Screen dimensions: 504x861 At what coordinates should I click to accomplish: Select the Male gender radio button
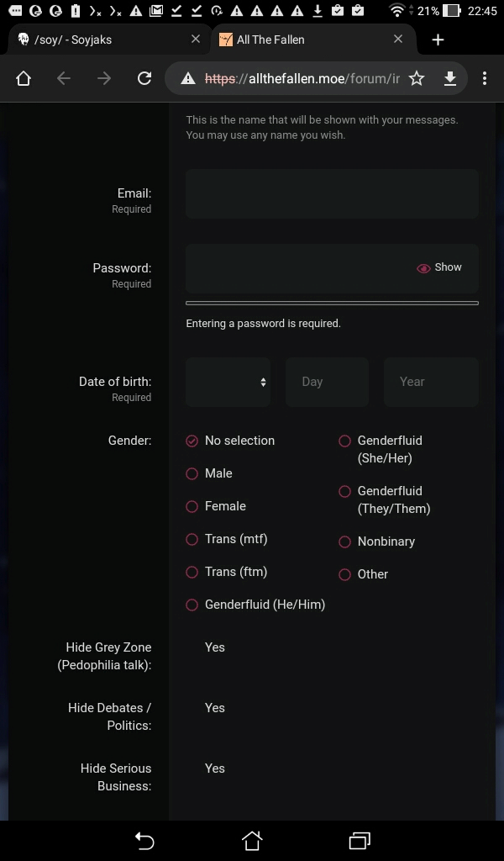coord(192,473)
